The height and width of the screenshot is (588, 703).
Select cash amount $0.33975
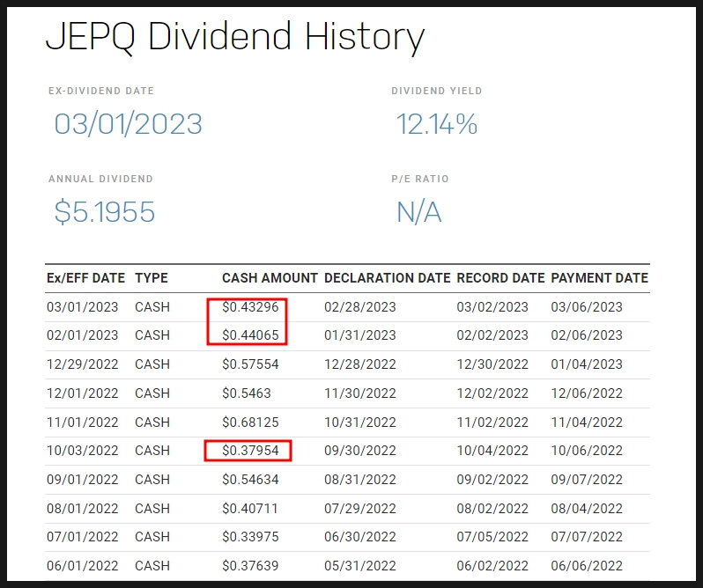(250, 537)
